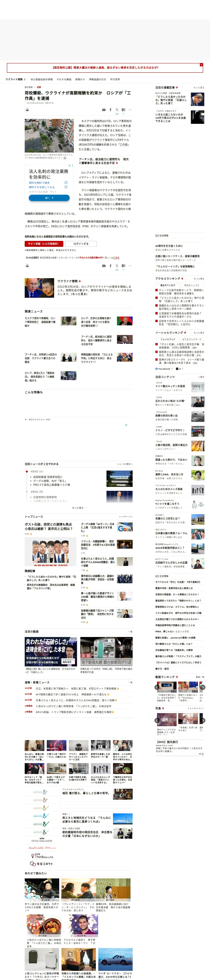Open the フォトギャラリー link

click(x=196, y=708)
